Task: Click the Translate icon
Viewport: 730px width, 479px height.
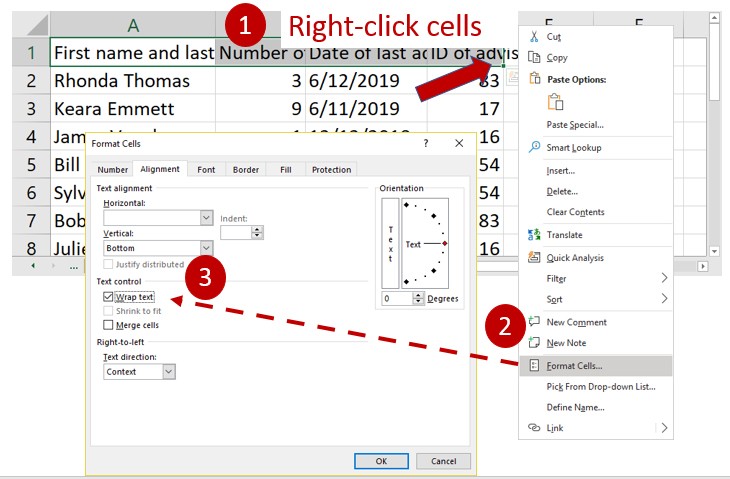Action: 534,235
